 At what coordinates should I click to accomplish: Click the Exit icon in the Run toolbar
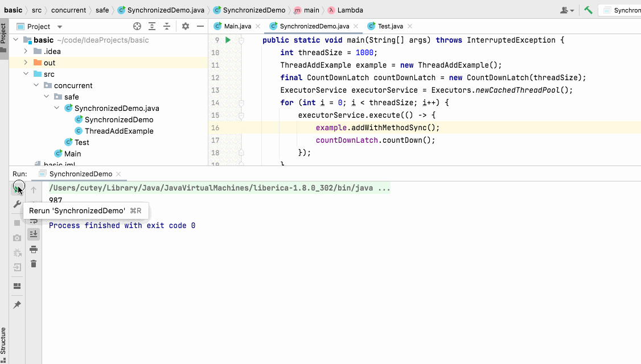click(17, 267)
